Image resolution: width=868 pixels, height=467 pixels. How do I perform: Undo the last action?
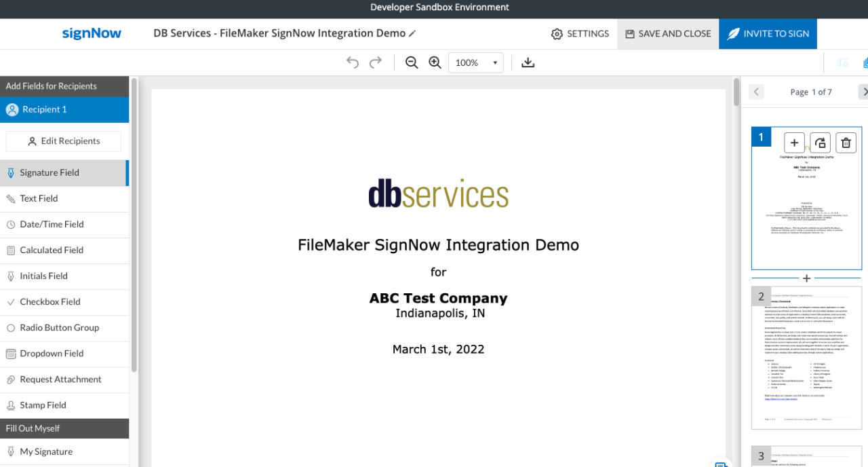[353, 62]
